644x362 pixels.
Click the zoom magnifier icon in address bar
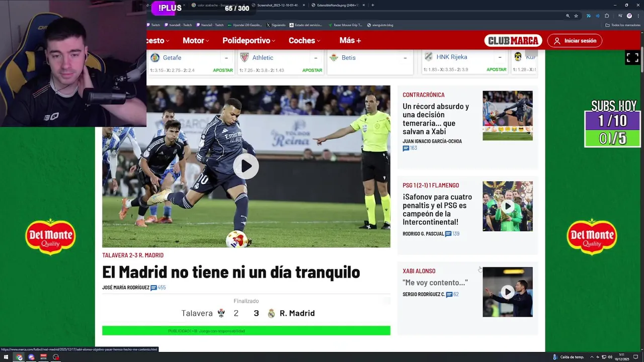(568, 16)
